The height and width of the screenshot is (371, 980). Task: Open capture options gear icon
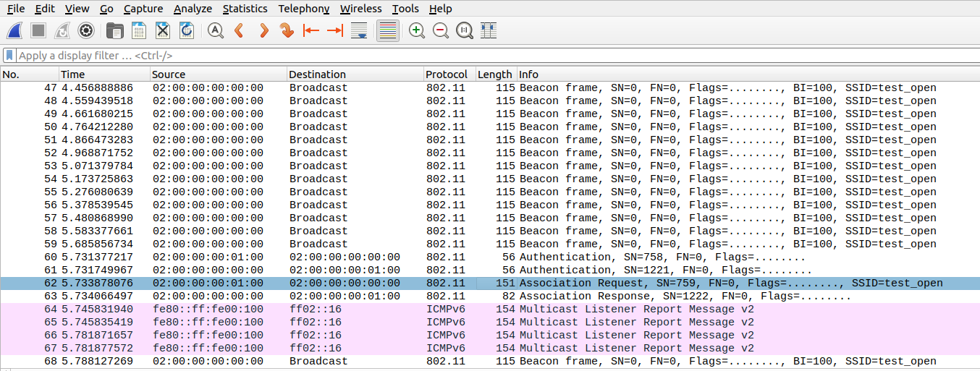pyautogui.click(x=86, y=30)
